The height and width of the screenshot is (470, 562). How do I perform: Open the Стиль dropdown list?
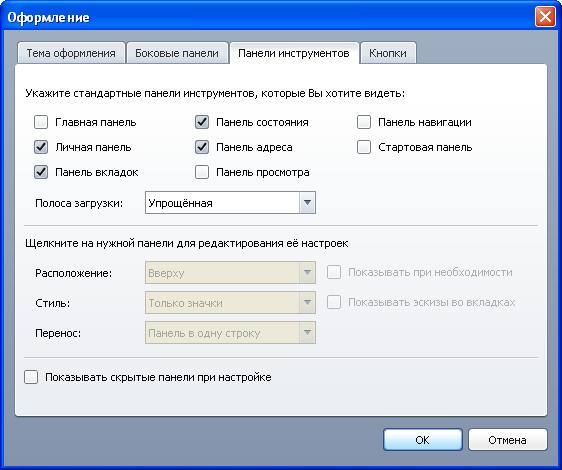point(230,303)
